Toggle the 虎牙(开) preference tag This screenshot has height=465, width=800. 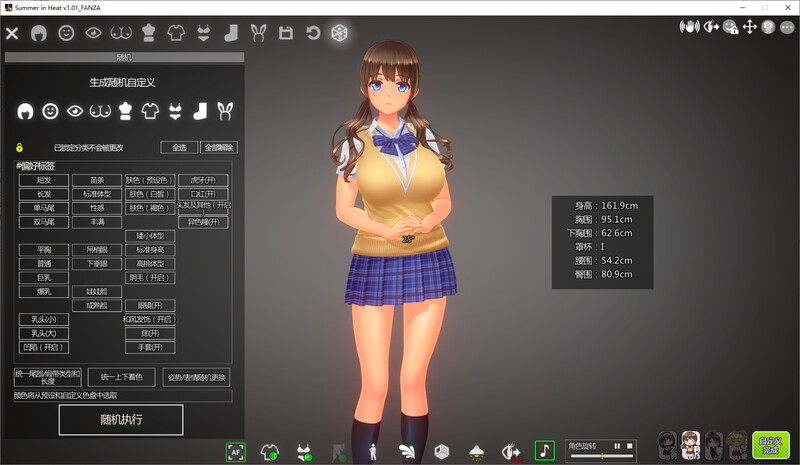pyautogui.click(x=203, y=180)
